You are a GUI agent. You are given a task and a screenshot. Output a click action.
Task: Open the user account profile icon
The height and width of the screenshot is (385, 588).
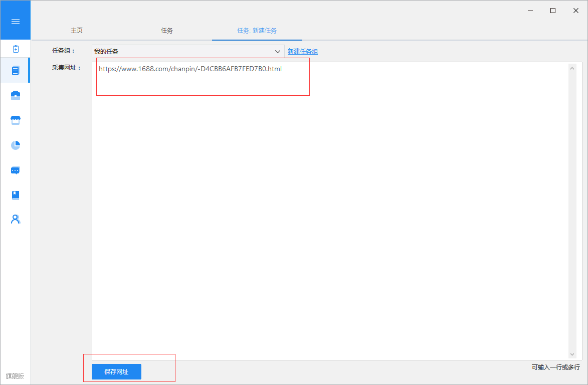pyautogui.click(x=16, y=219)
